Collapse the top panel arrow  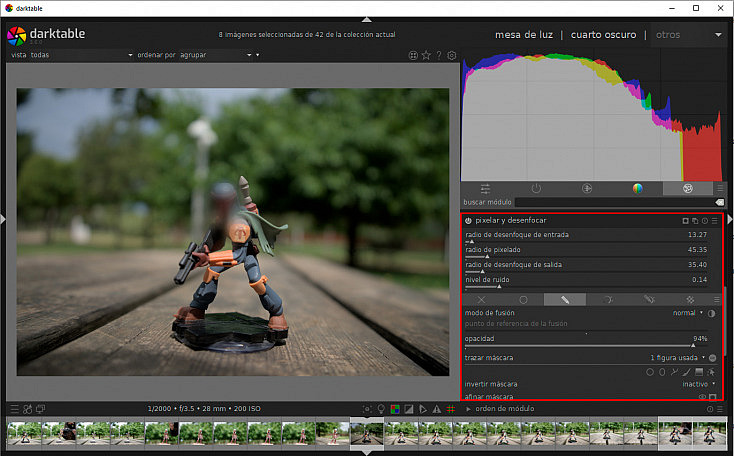click(367, 20)
